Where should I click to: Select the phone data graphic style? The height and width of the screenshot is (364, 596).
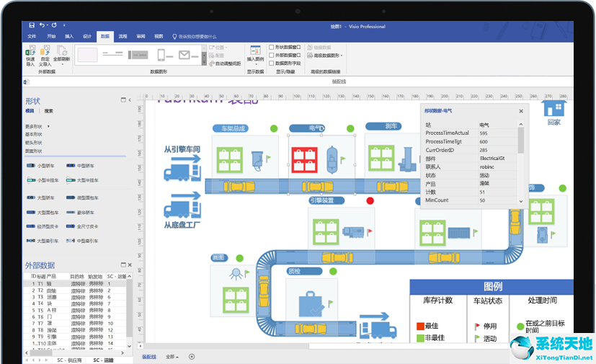coord(164,55)
